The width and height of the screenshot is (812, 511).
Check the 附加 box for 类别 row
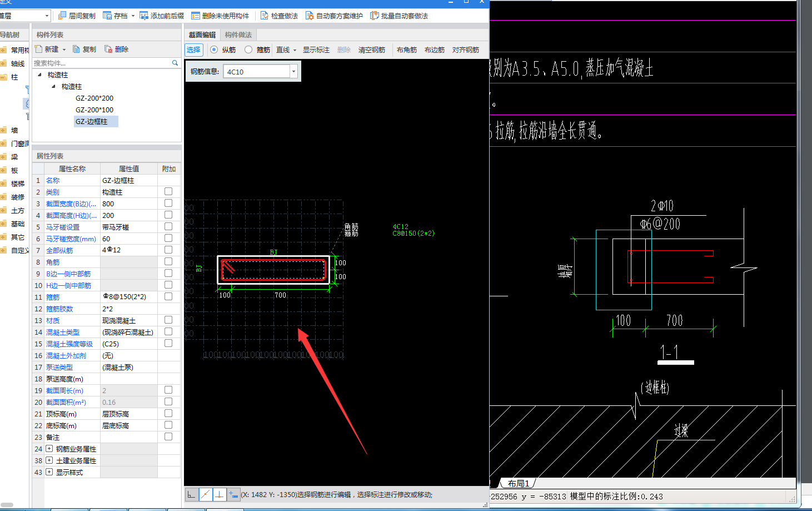168,191
